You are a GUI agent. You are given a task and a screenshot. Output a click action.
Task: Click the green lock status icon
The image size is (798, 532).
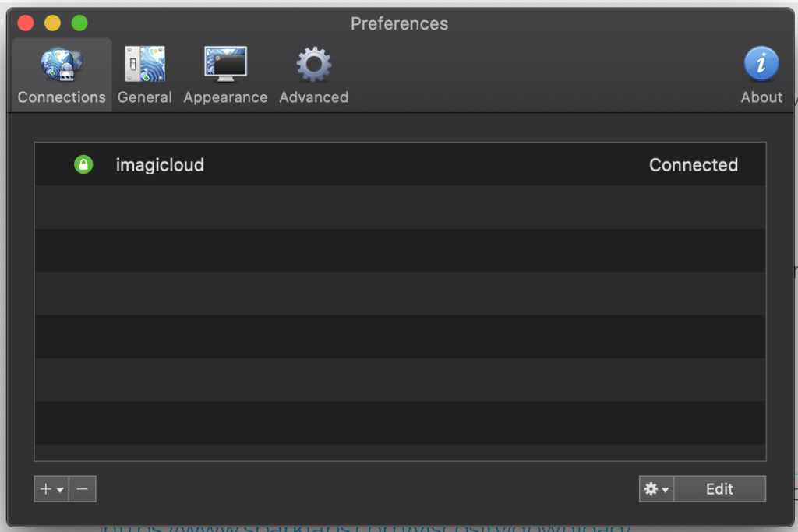[x=83, y=164]
